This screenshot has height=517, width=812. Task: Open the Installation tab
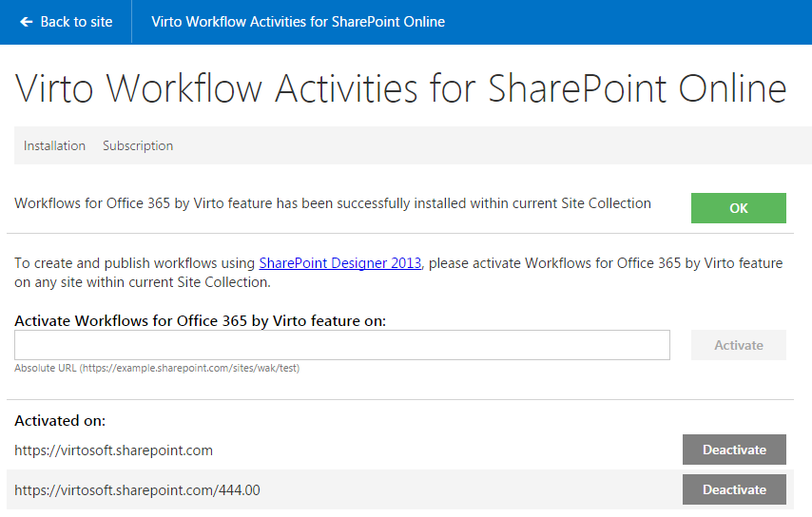point(54,146)
